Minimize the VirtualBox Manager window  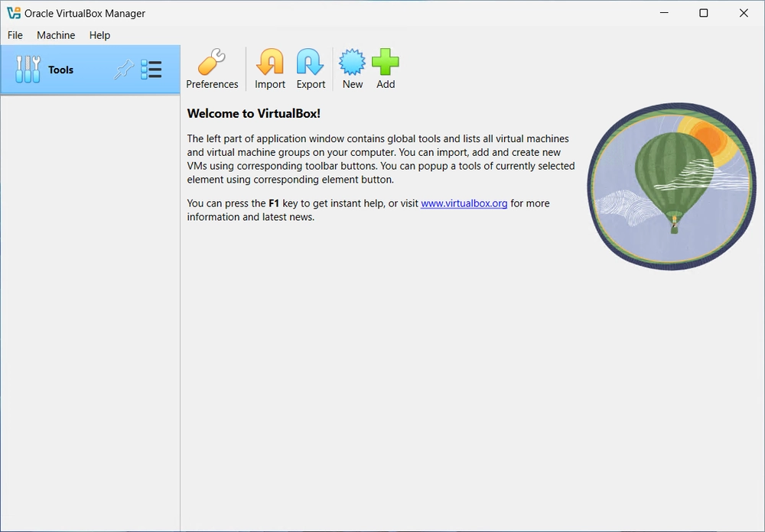tap(664, 13)
